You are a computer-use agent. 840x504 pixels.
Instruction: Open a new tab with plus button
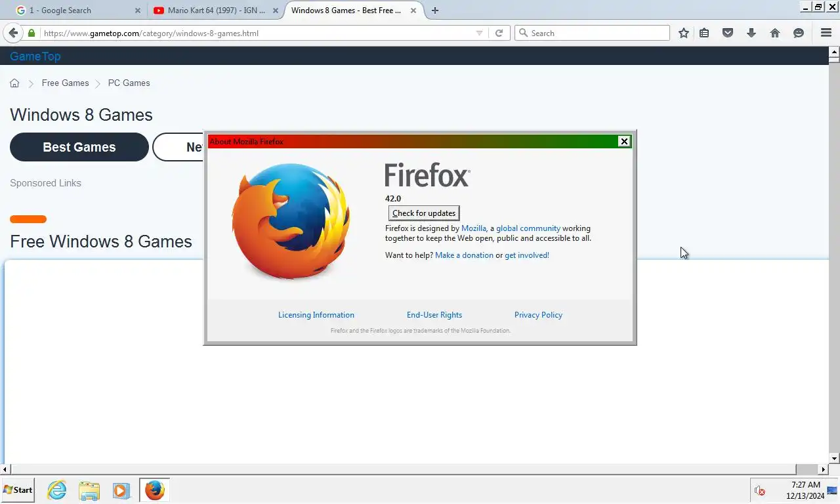click(435, 10)
